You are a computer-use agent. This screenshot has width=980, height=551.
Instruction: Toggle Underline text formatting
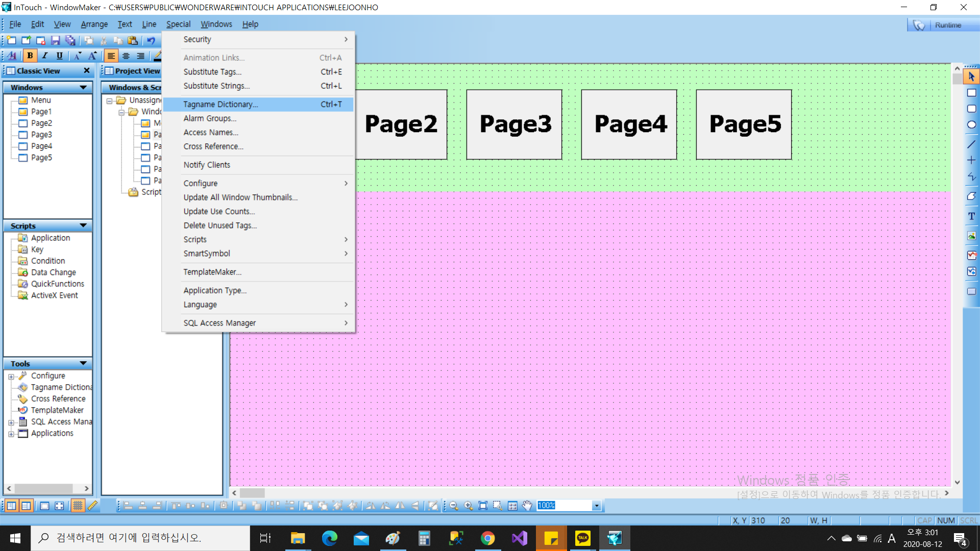60,56
